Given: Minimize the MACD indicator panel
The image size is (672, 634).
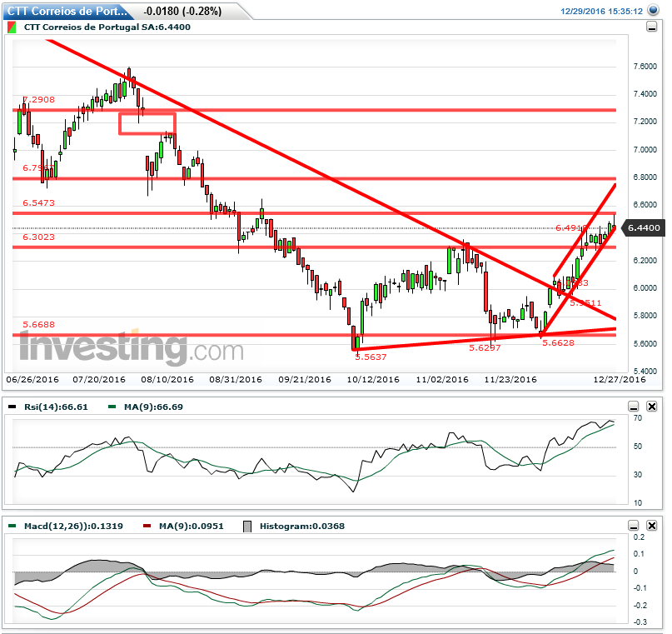Looking at the screenshot, I should pyautogui.click(x=633, y=525).
